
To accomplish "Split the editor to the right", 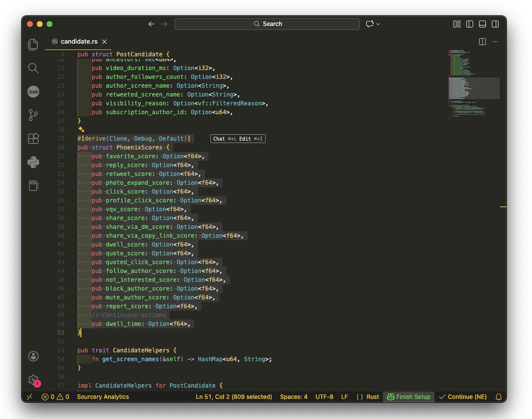I will [482, 42].
